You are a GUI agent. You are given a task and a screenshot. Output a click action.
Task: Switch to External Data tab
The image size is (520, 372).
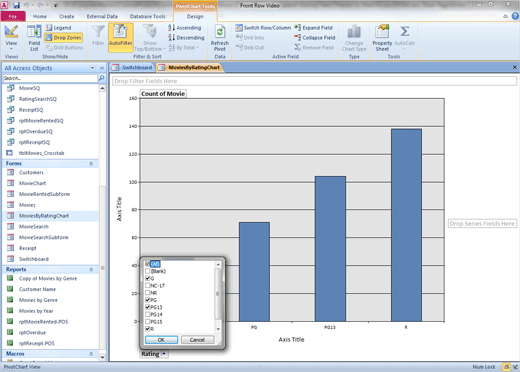pos(102,16)
